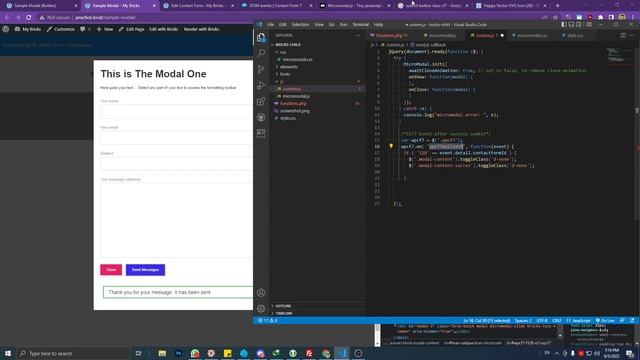The width and height of the screenshot is (640, 360).
Task: Expand the elements folder in Explorer
Action: (x=288, y=67)
